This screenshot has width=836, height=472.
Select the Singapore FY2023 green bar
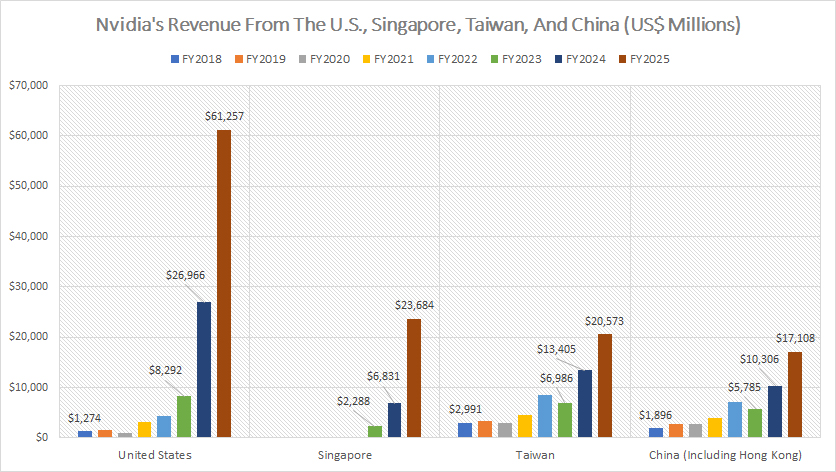(375, 431)
